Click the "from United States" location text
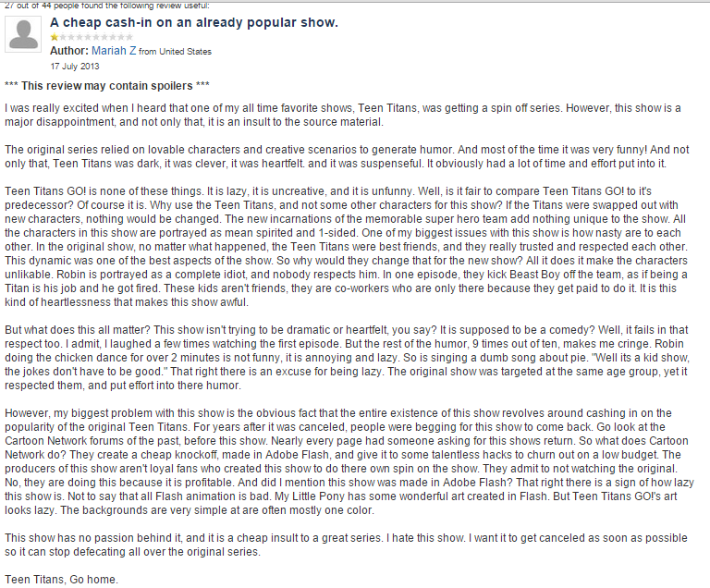Viewport: 710px width, 588px height. point(175,52)
